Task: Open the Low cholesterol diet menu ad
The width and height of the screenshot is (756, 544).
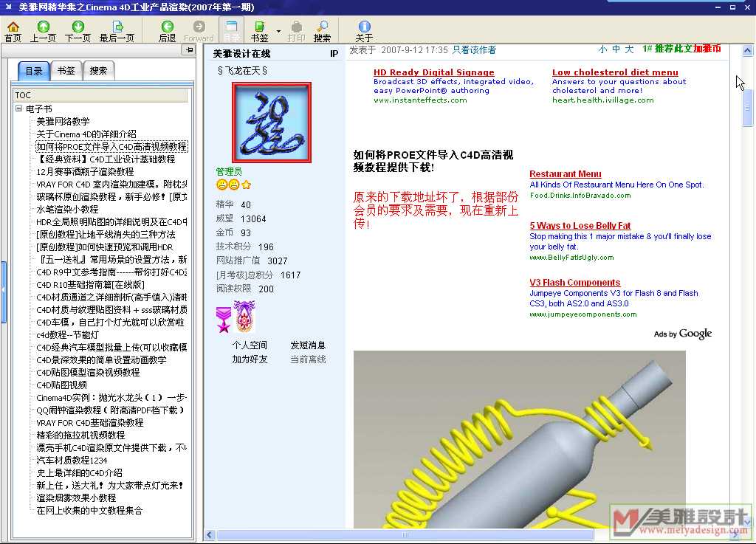Action: click(x=615, y=72)
